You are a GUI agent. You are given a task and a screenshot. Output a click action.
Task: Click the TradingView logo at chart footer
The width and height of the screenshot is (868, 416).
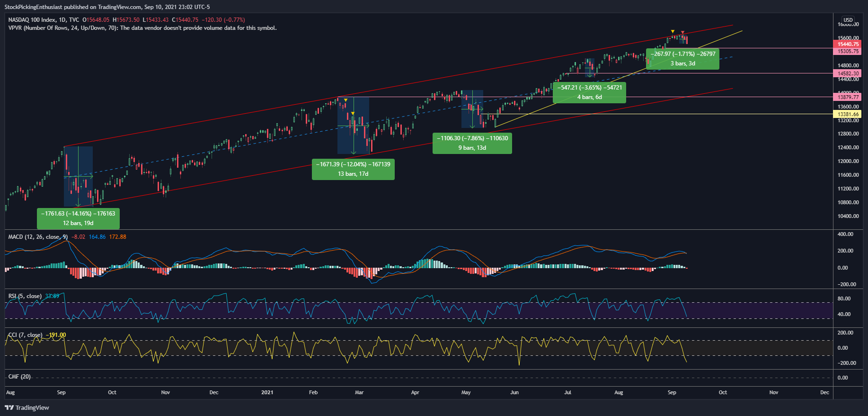(x=27, y=407)
